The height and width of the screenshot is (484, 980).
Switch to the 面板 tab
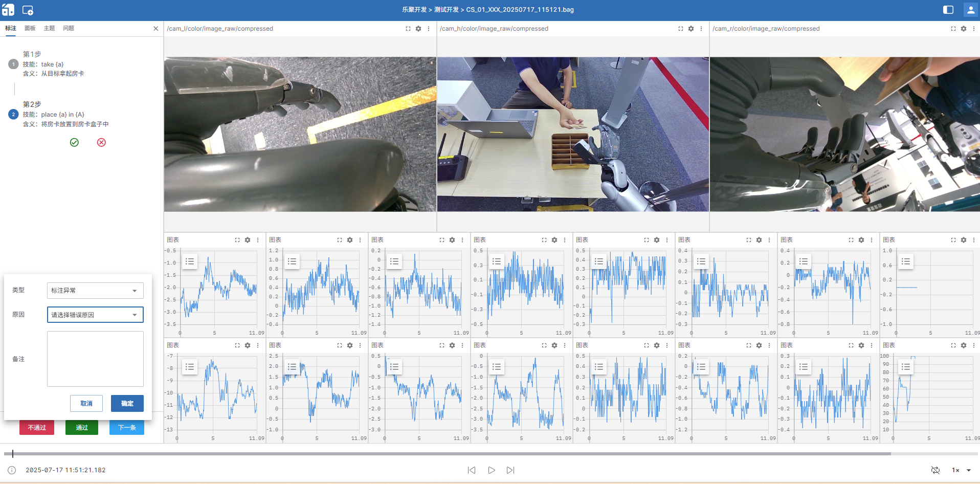point(30,28)
